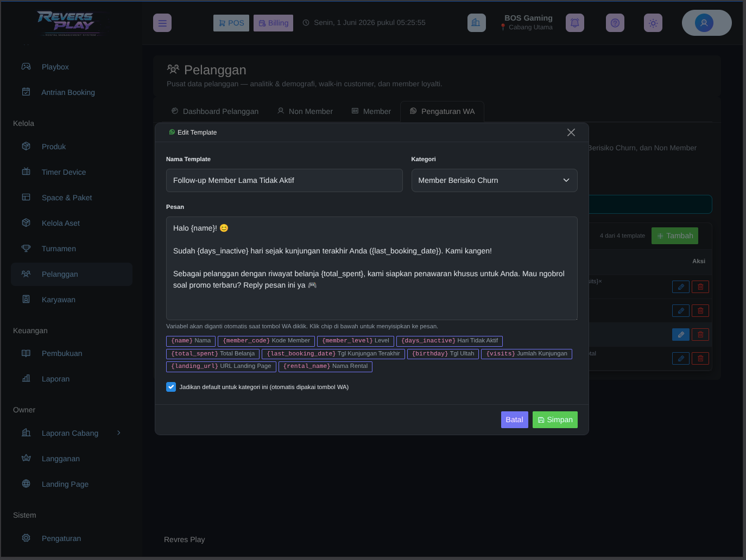
Task: Open the hamburger menu toggle
Action: [x=162, y=23]
